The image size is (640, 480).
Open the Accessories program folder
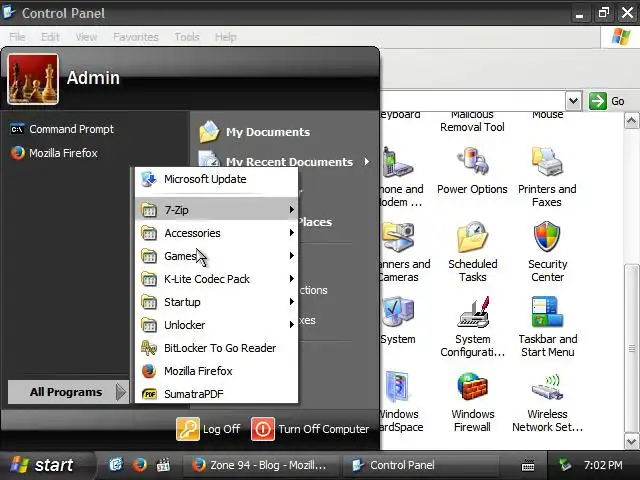pos(216,233)
